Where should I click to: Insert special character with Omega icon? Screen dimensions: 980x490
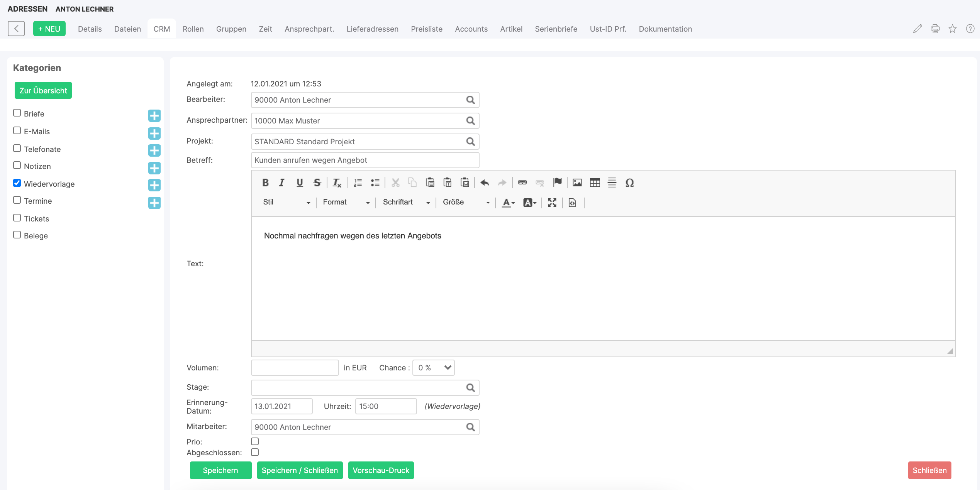point(629,182)
